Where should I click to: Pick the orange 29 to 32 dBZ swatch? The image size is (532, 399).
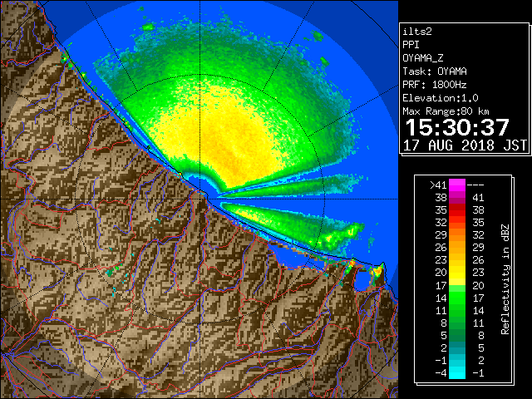click(x=457, y=234)
